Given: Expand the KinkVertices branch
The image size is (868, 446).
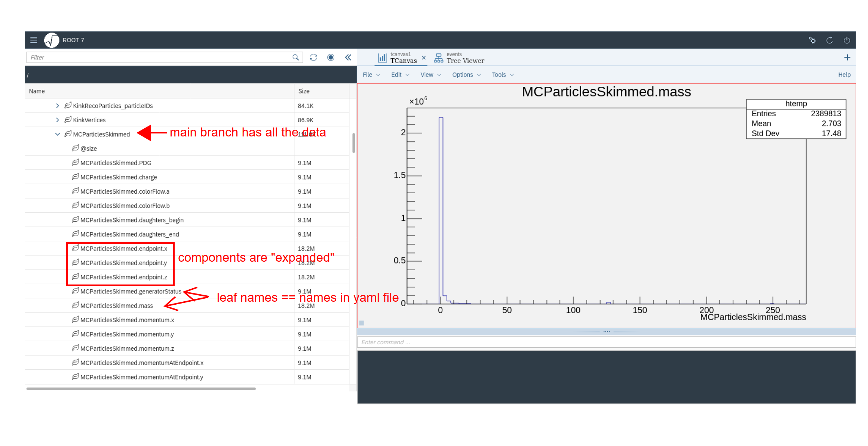Looking at the screenshot, I should coord(57,120).
